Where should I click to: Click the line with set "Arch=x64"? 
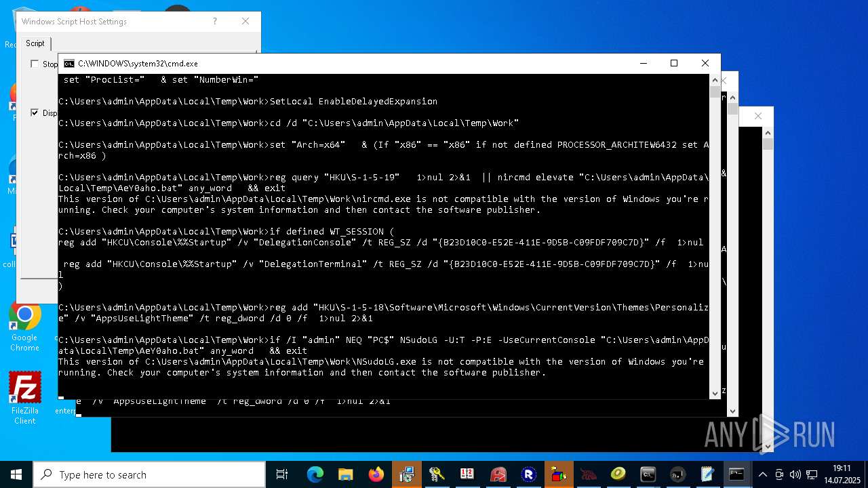point(383,150)
